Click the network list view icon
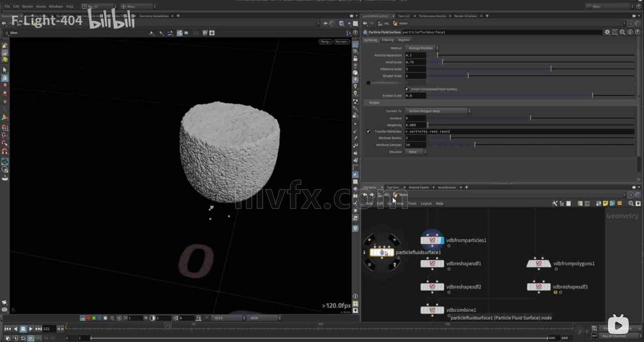The image size is (644, 342). (562, 204)
